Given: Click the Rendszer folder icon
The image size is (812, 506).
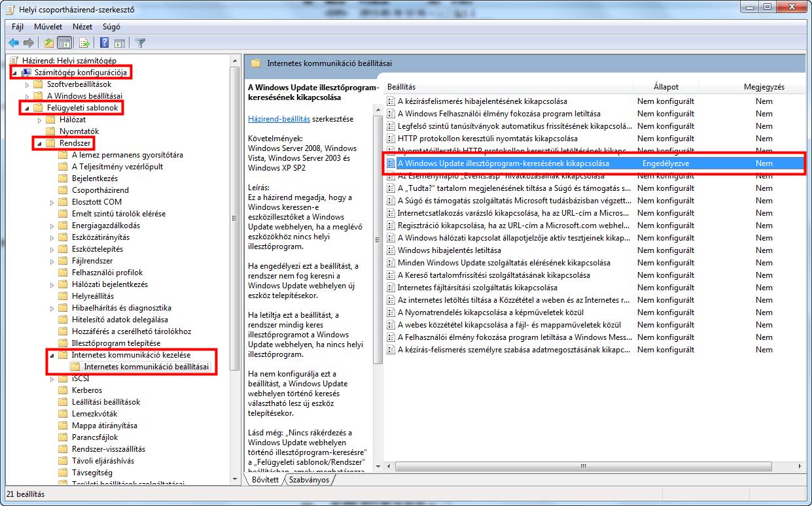Looking at the screenshot, I should 51,143.
